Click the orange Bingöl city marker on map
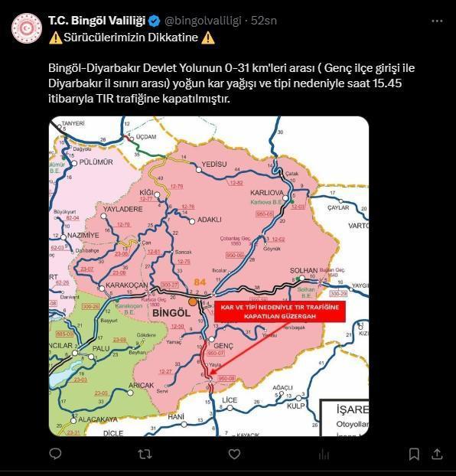This screenshot has width=456, height=476. click(x=193, y=302)
